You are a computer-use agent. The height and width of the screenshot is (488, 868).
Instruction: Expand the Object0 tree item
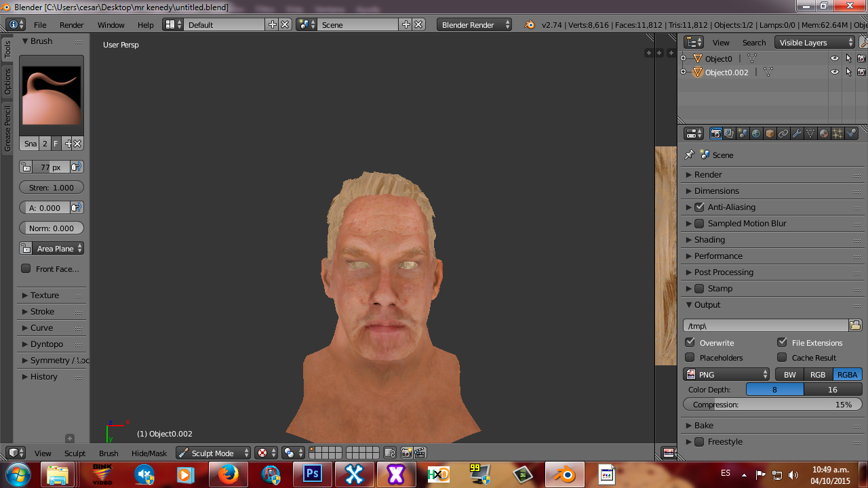684,58
